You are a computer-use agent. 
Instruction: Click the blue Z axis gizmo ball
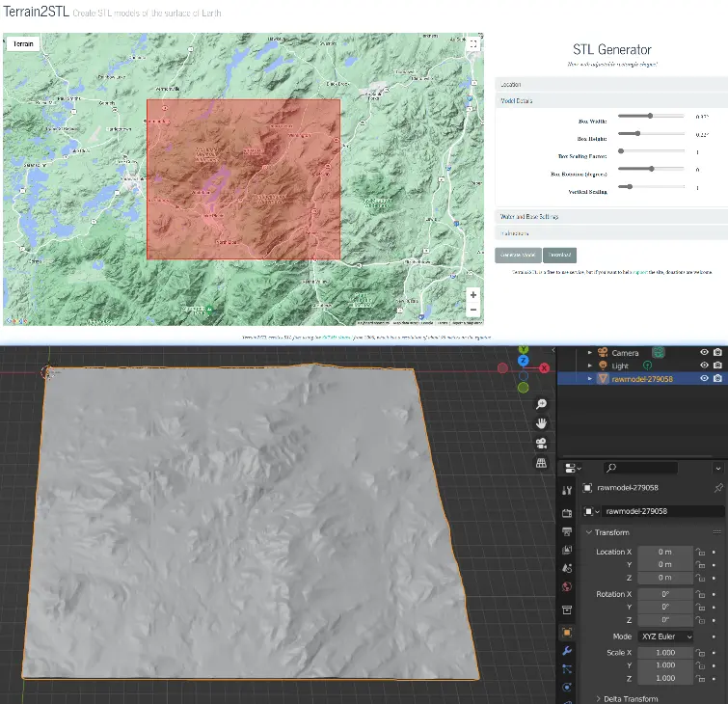(524, 361)
